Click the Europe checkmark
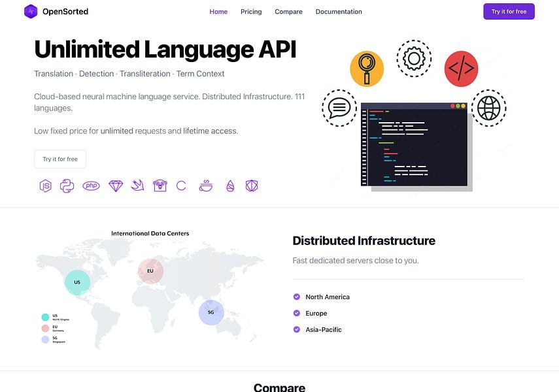559x392 pixels. point(297,313)
